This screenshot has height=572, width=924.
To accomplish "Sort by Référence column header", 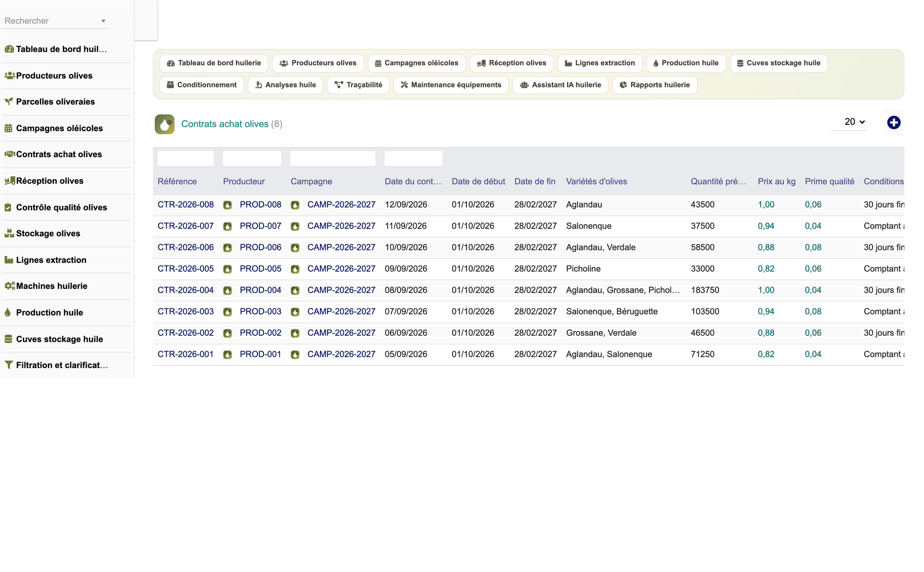I will click(x=177, y=181).
